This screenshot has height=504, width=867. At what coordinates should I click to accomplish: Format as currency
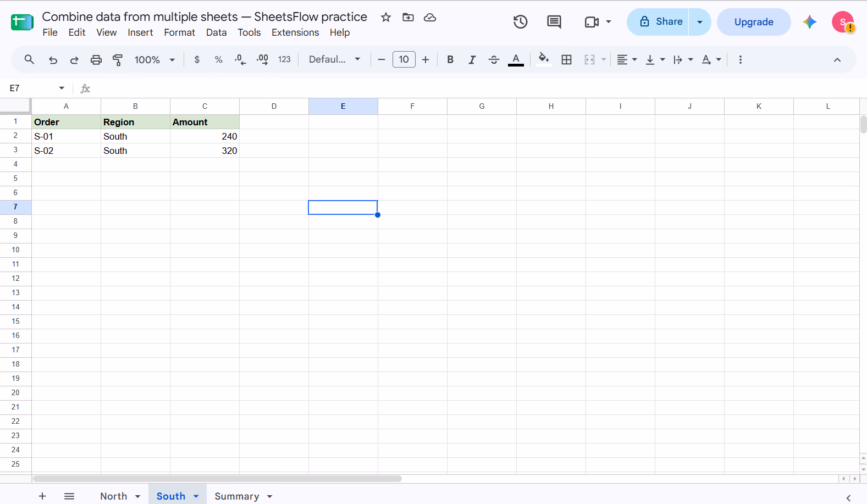[197, 59]
